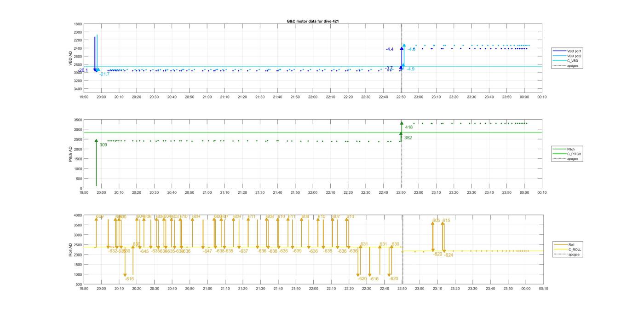Click the "VBD AD" y-axis label
This screenshot has width=644, height=319.
(71, 58)
